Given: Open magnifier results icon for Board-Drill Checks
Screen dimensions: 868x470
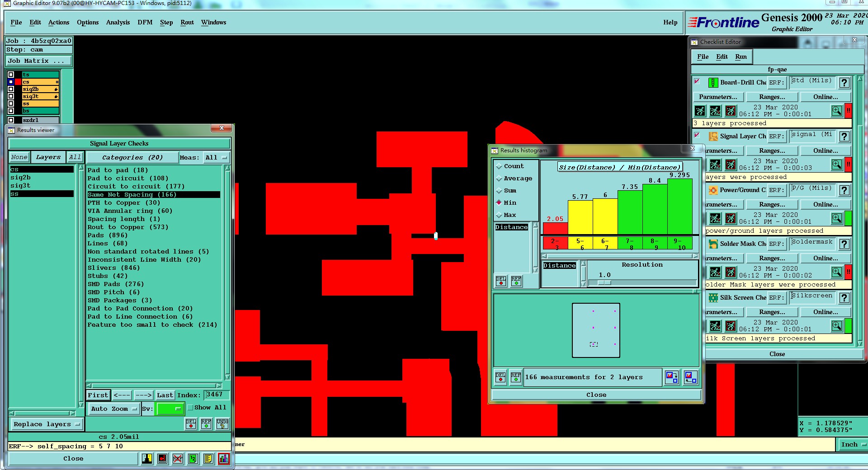Looking at the screenshot, I should [x=837, y=111].
